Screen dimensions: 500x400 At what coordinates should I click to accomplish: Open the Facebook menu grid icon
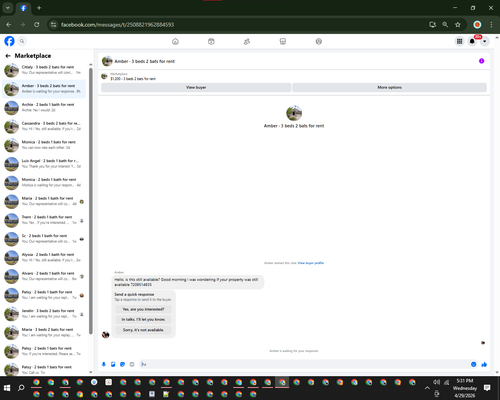pyautogui.click(x=459, y=41)
